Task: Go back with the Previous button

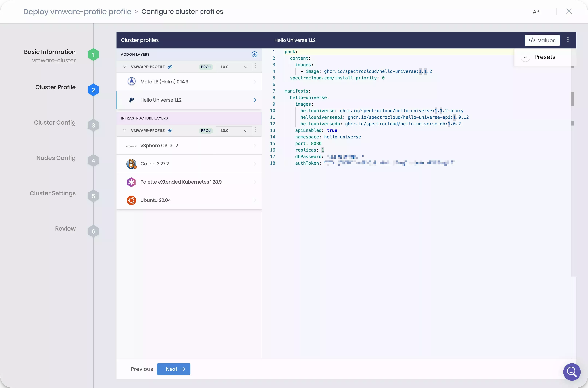Action: (142, 369)
